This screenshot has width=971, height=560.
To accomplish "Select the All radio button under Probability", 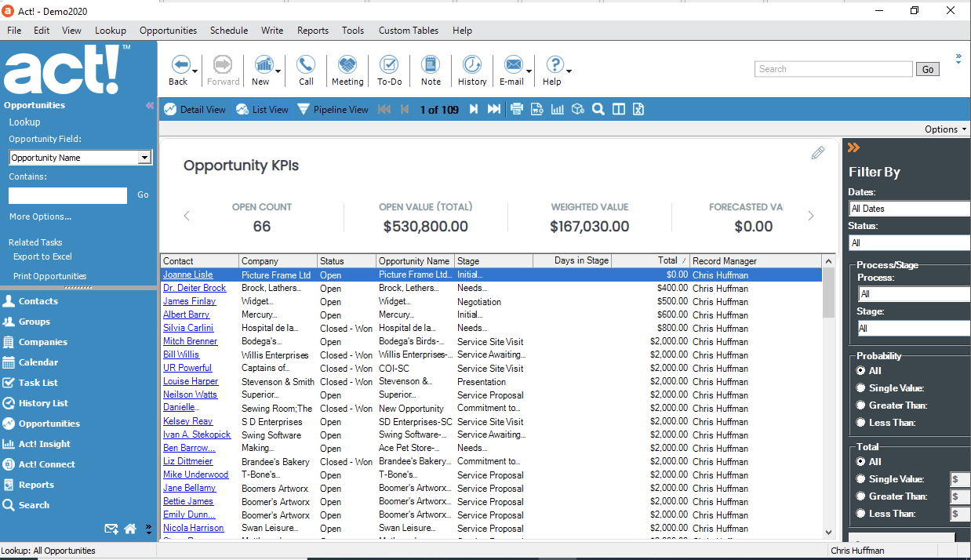I will pos(860,370).
